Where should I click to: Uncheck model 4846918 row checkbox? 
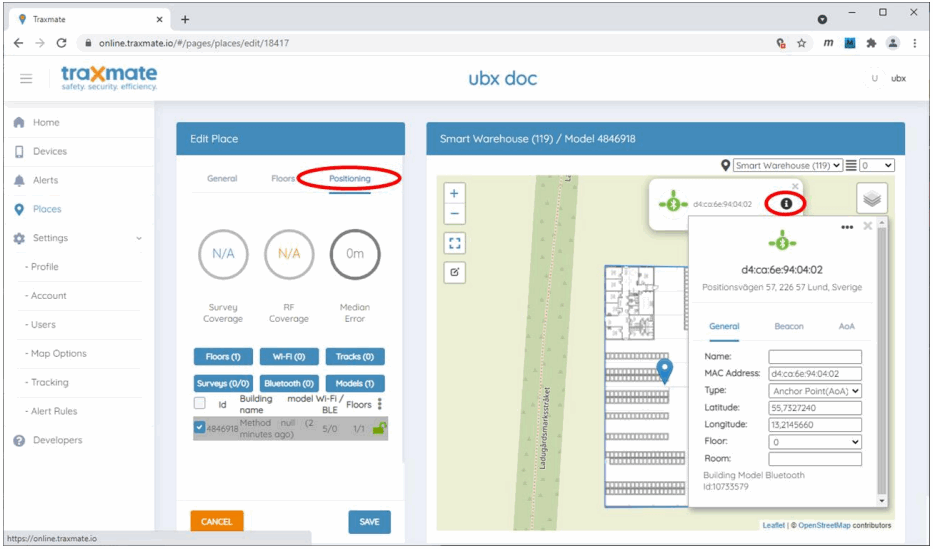pyautogui.click(x=200, y=427)
